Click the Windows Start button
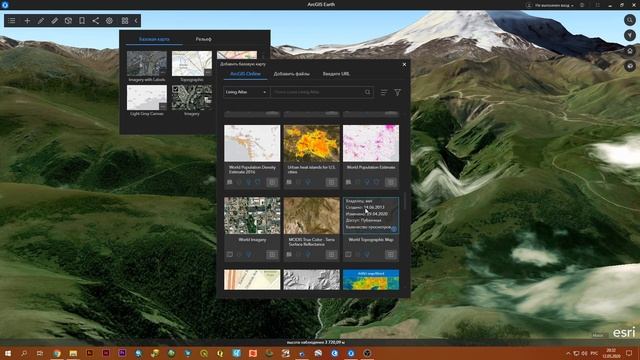Viewport: 640px width, 360px height. pos(8,353)
